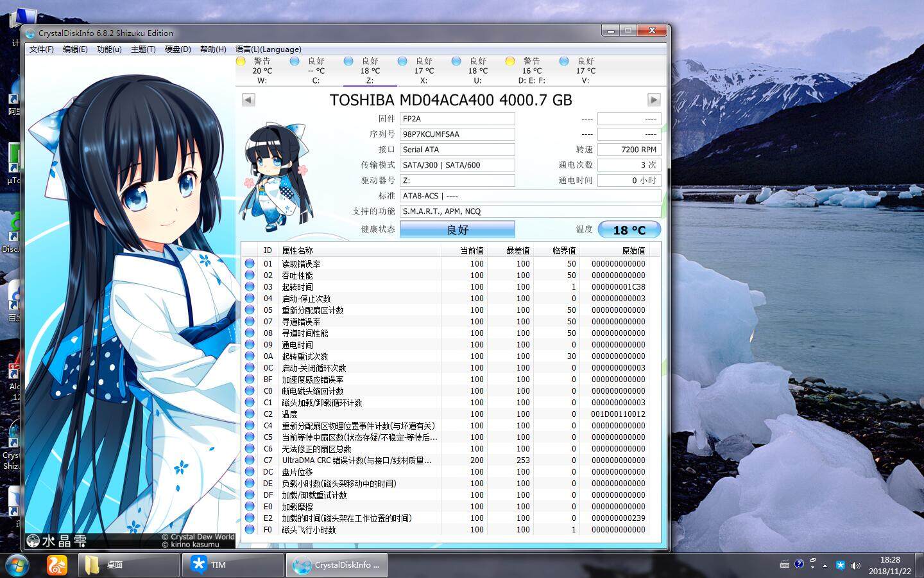Viewport: 924px width, 578px height.
Task: Open the 桌面 folder taskbar button
Action: coord(129,565)
